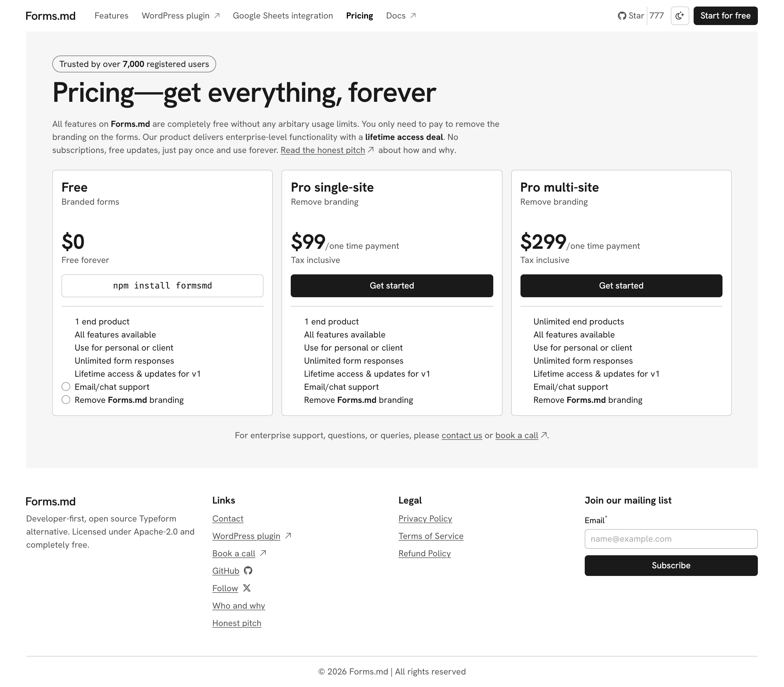Click the arrow icon beside WordPress plugin in header
The height and width of the screenshot is (687, 784).
(217, 16)
